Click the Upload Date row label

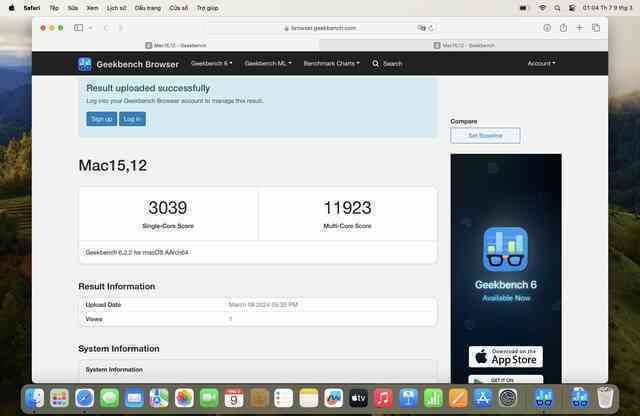(x=103, y=305)
